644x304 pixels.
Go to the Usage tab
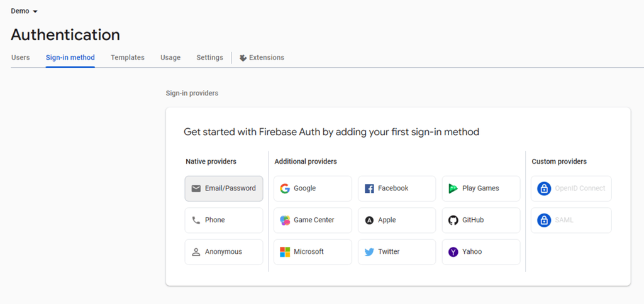click(x=170, y=58)
